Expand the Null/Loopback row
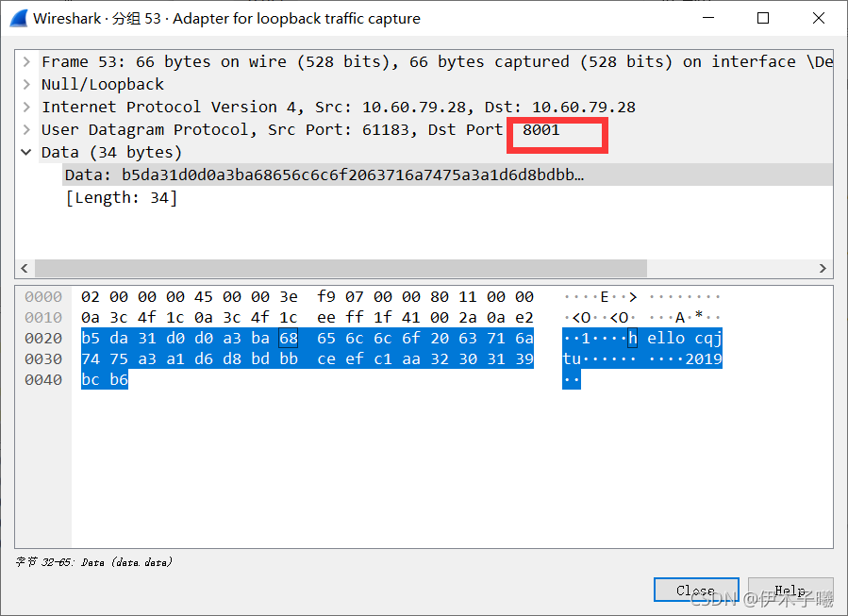848x616 pixels. [26, 84]
